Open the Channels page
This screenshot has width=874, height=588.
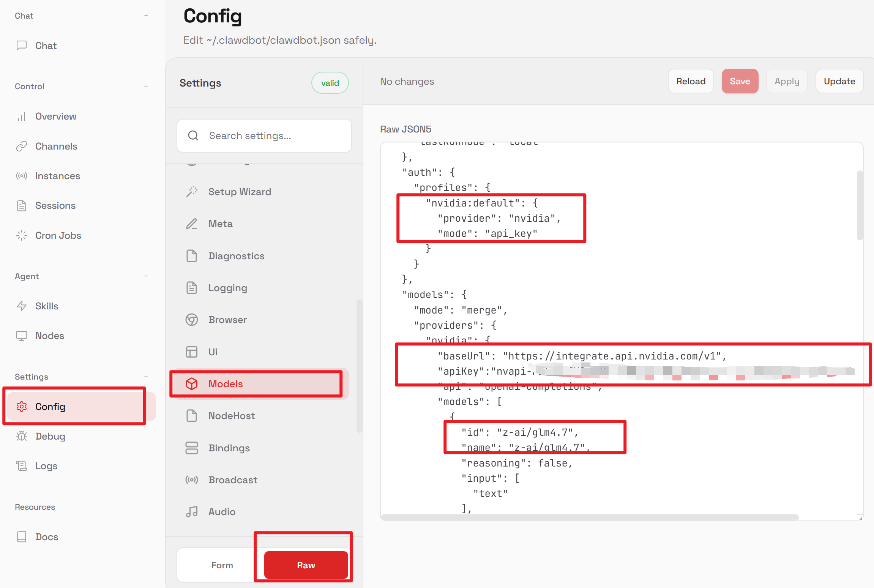tap(81, 146)
